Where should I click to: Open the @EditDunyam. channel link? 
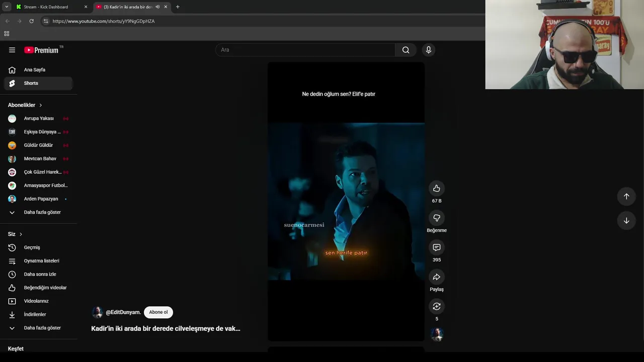coord(123,312)
